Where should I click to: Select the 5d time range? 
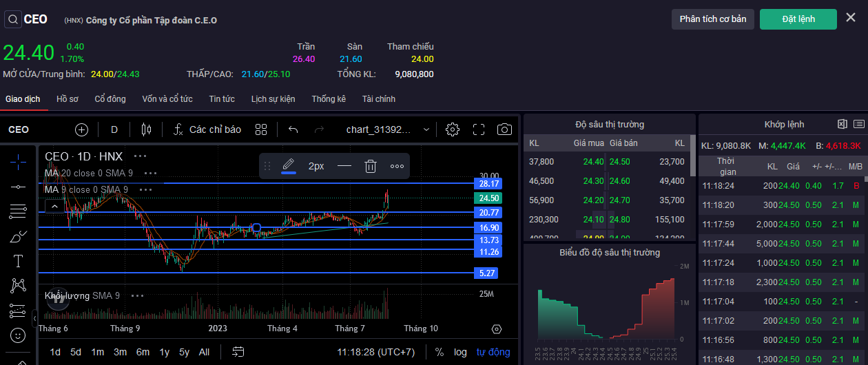[76, 352]
